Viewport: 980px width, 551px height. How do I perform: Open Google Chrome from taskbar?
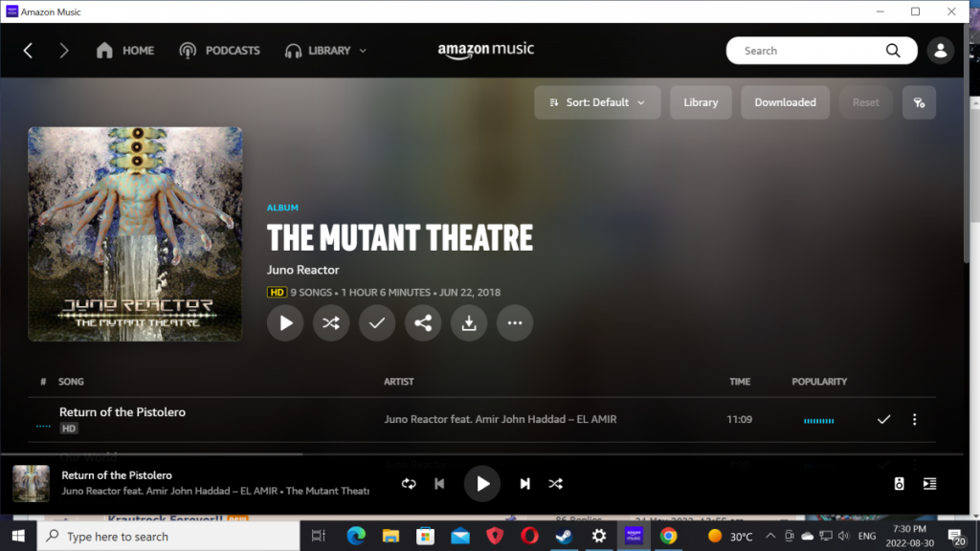click(x=669, y=536)
